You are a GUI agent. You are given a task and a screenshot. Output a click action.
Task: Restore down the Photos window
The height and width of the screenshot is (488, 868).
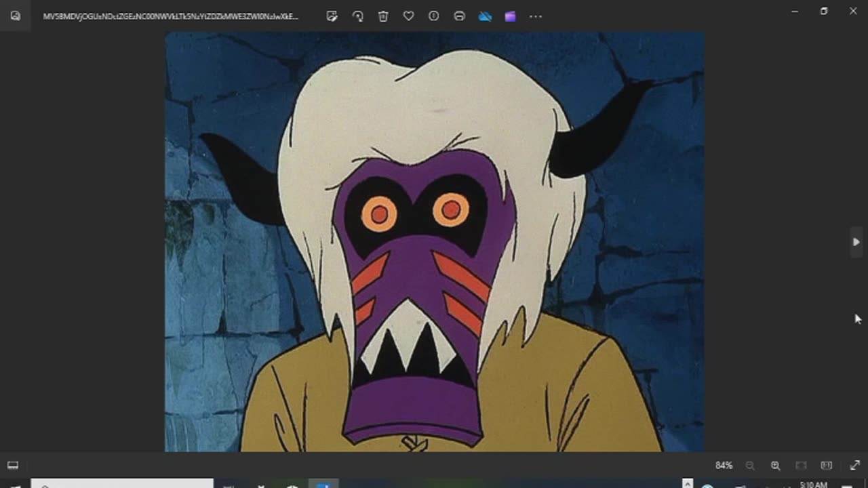pos(824,11)
